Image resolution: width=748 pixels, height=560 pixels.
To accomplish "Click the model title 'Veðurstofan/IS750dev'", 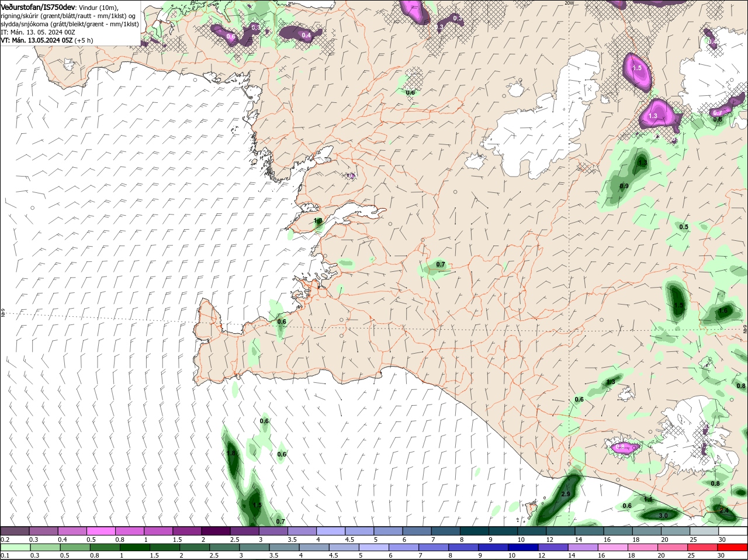I will 37,7.
